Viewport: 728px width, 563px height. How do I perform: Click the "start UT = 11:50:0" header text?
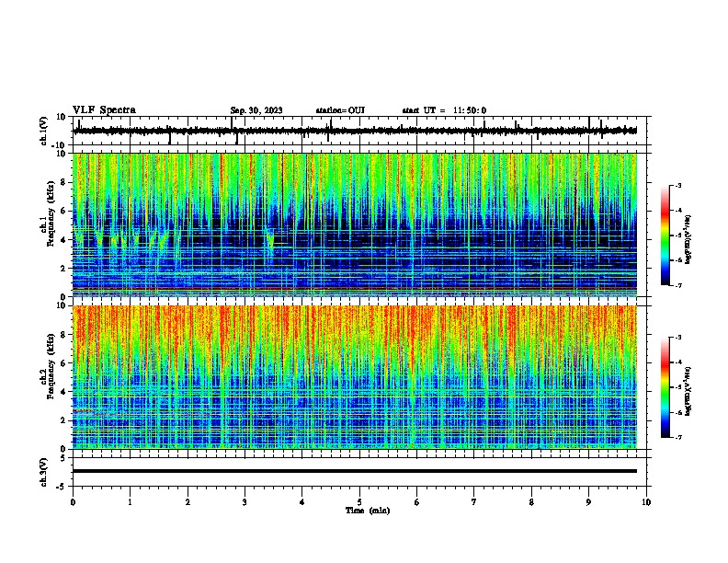[x=444, y=110]
